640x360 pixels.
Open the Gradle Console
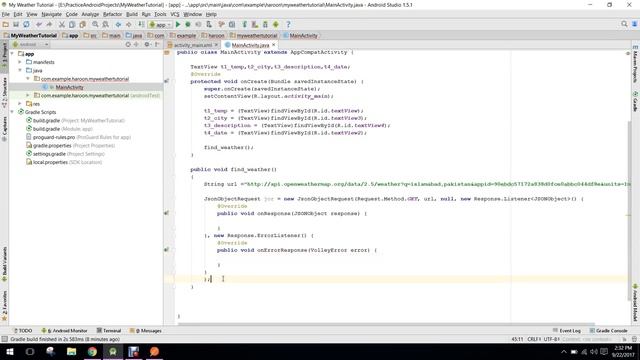(x=608, y=331)
